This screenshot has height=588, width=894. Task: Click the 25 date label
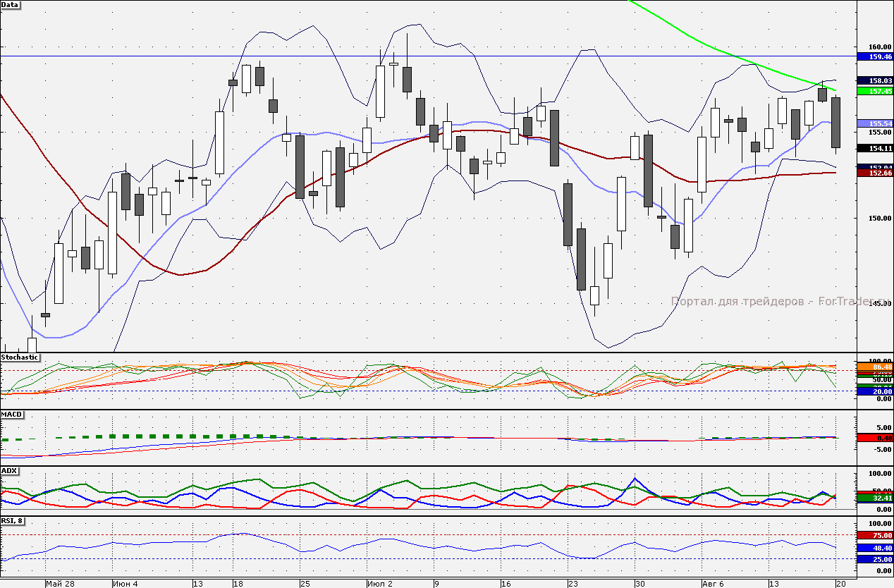305,584
